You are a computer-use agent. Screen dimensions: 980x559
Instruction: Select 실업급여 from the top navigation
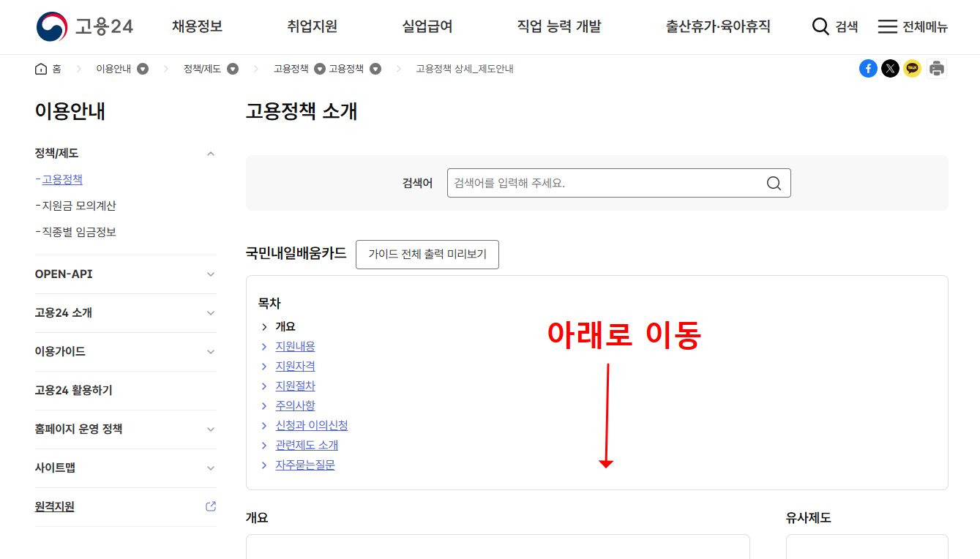427,26
